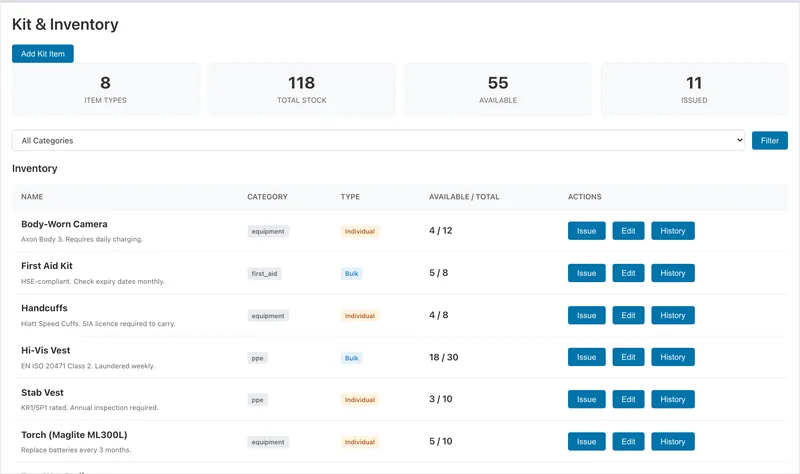This screenshot has height=474, width=800.
Task: Click the Individual badge on Stab Vest
Action: pos(360,400)
